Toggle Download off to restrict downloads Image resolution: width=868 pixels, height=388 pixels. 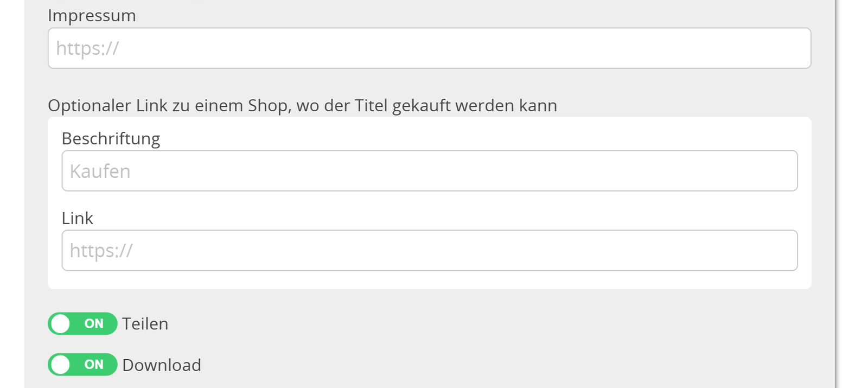pos(82,365)
